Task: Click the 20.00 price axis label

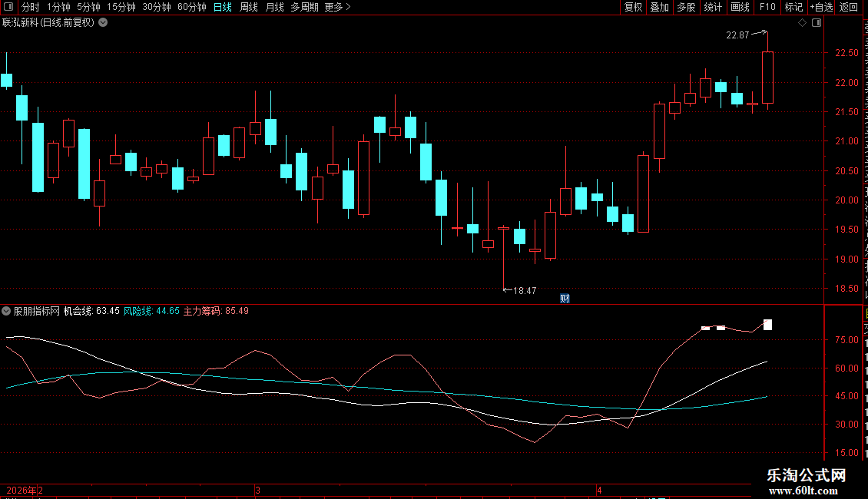Action: [846, 200]
